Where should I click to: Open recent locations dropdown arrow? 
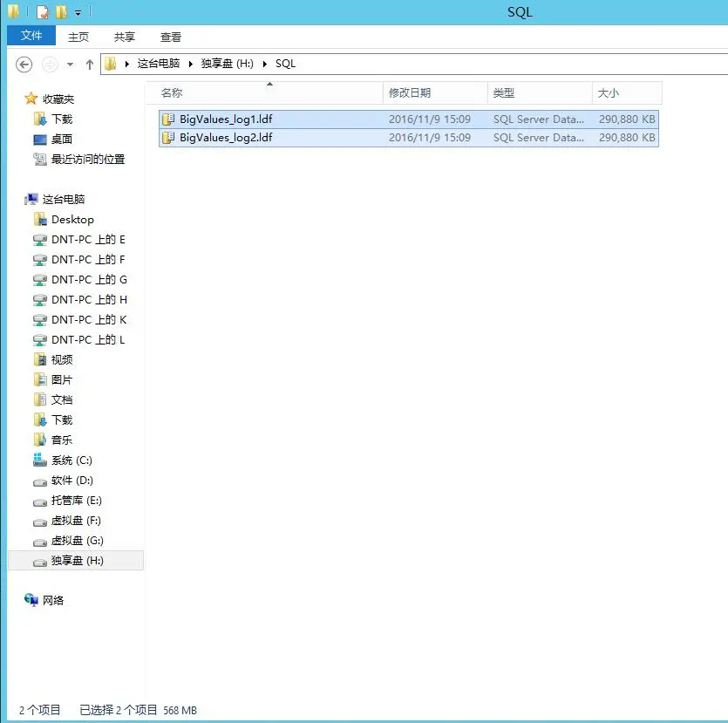[70, 64]
